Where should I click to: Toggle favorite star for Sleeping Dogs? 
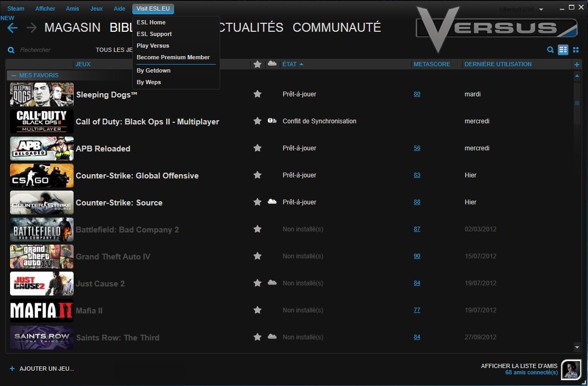point(257,94)
